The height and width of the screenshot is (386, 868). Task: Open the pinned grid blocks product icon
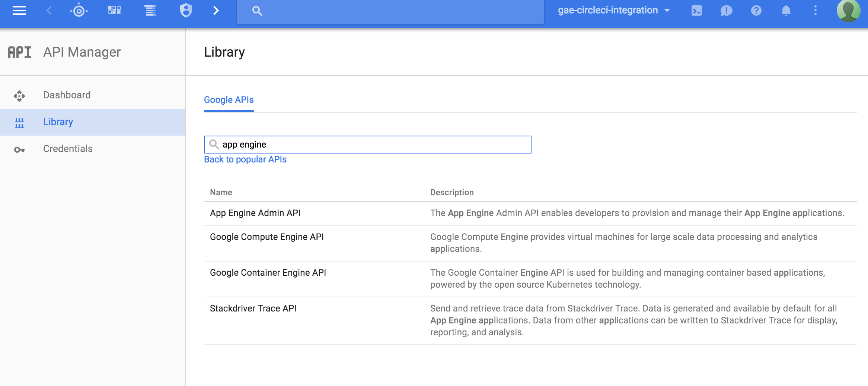pyautogui.click(x=114, y=10)
